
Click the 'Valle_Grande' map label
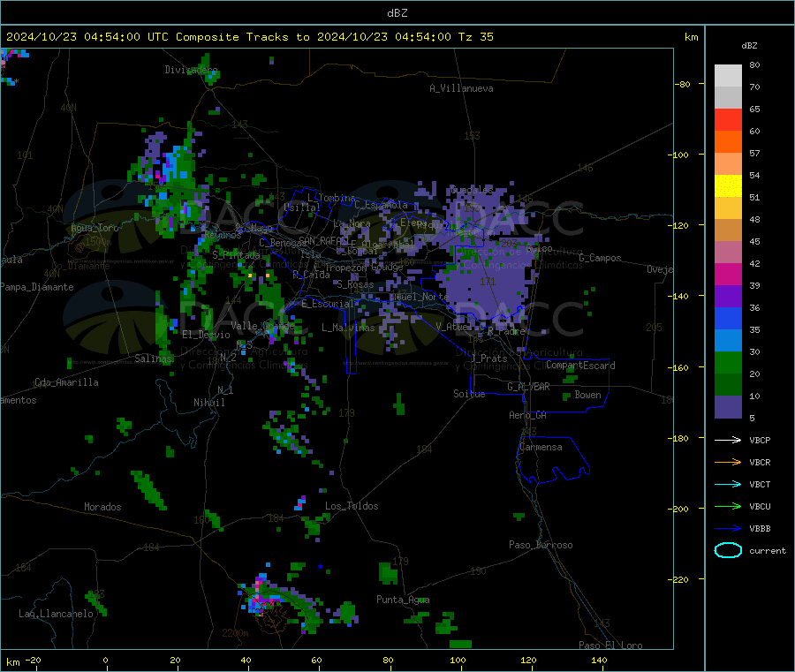click(x=262, y=326)
